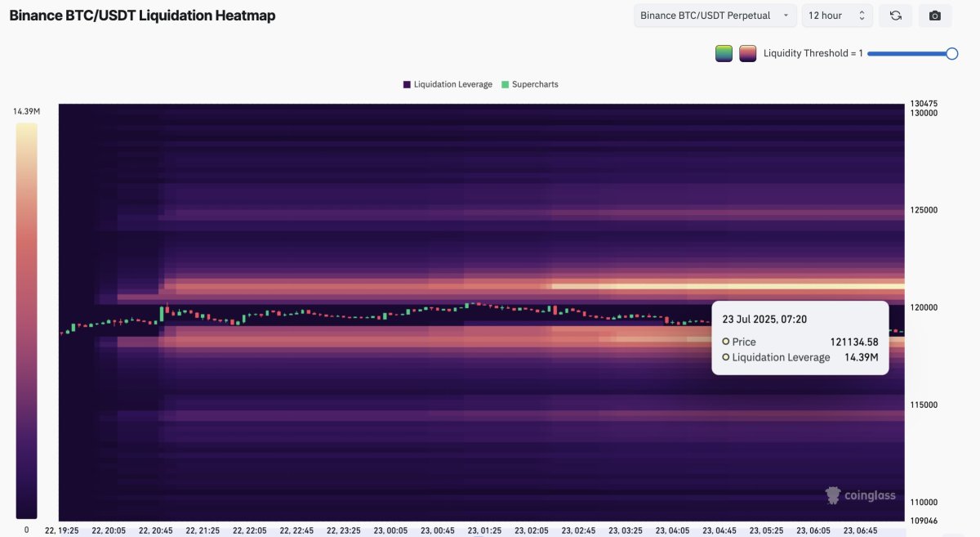Screen dimensions: 980x537
Task: Click the purple Liquidation Leverage legend square
Action: click(407, 84)
